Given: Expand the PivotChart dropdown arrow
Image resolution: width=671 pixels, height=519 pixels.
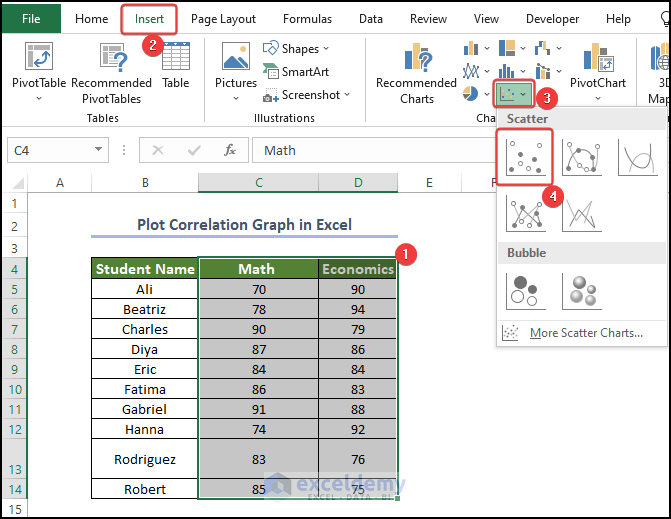Looking at the screenshot, I should (598, 98).
